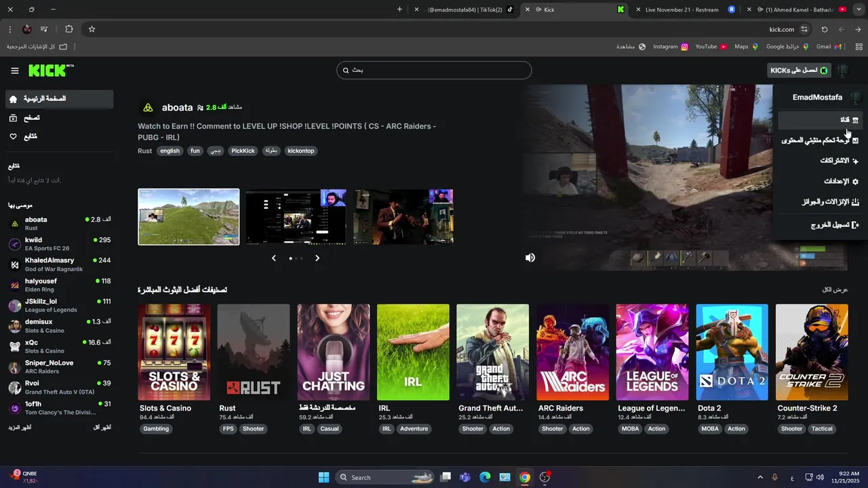Open Google Chrome from taskbar

tap(525, 477)
